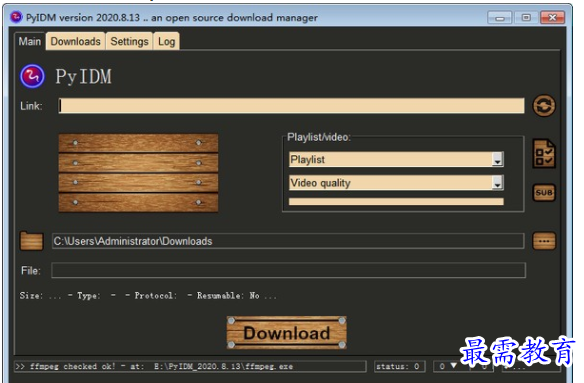Viewport: 584px width, 383px height.
Task: Click the browse folder ellipsis button
Action: (544, 241)
